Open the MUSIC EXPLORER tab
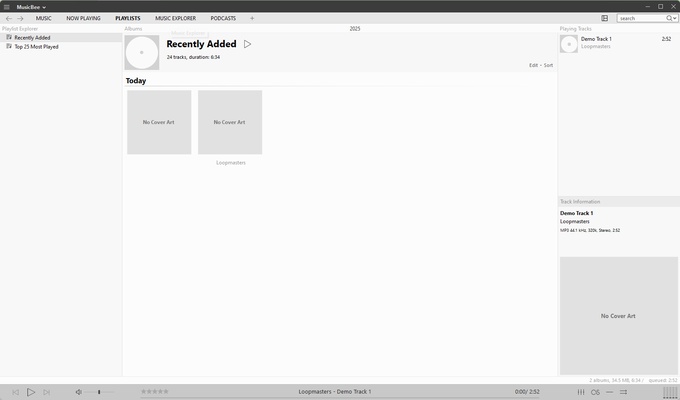 coord(176,18)
